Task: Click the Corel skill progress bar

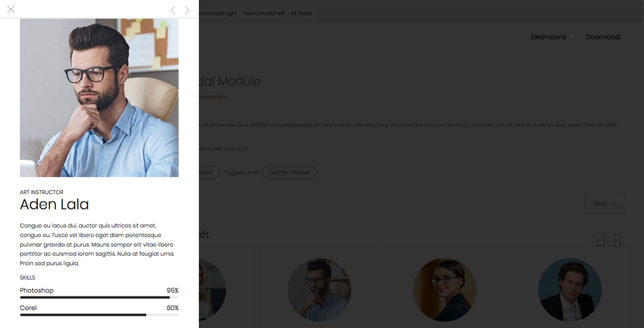Action: (99, 315)
